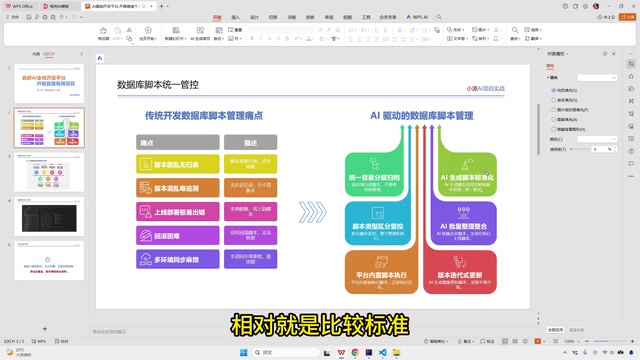
Task: Open the new tab dropdown arrow
Action: point(168,6)
